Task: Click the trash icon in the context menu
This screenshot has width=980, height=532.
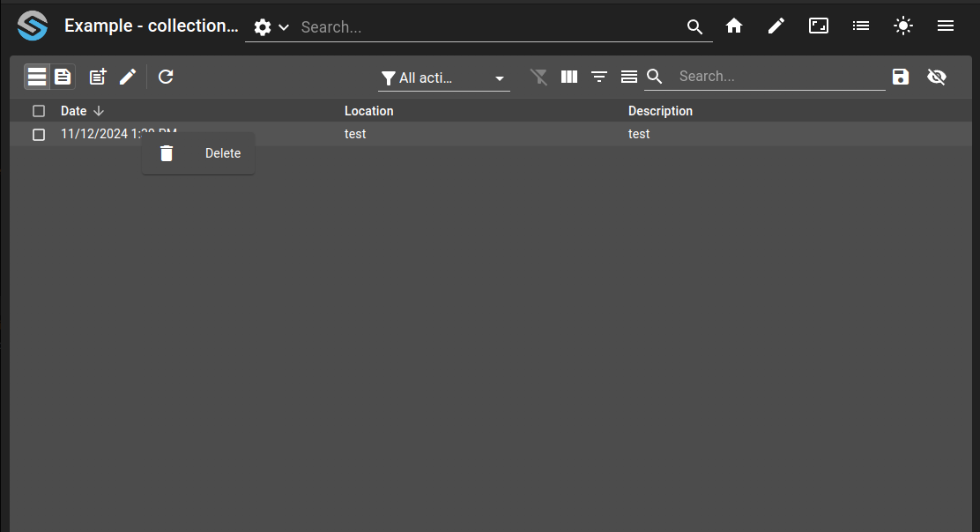Action: (x=167, y=153)
